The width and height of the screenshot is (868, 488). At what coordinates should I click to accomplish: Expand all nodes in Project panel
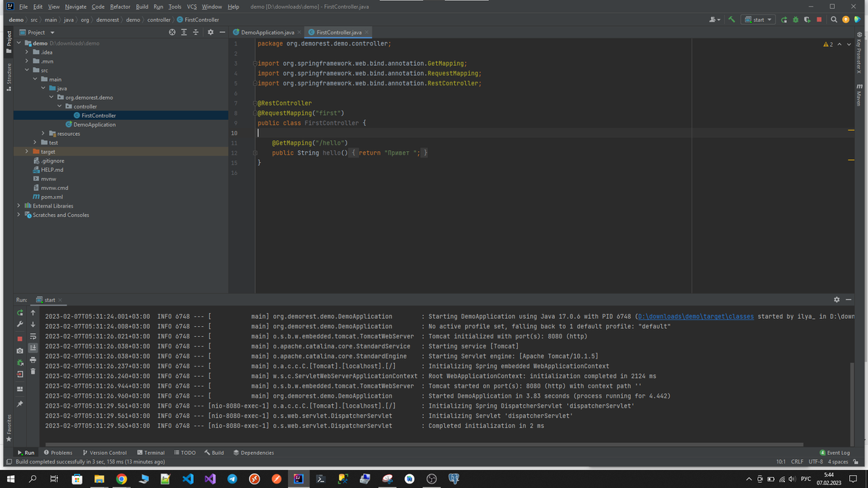point(184,33)
